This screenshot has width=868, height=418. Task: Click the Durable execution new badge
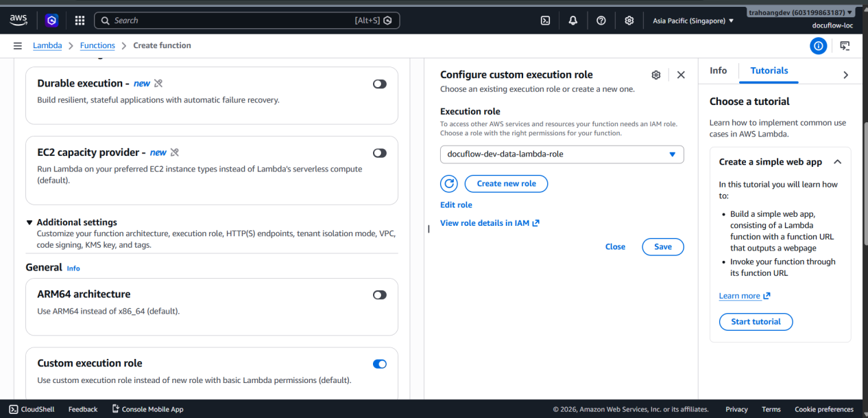142,83
